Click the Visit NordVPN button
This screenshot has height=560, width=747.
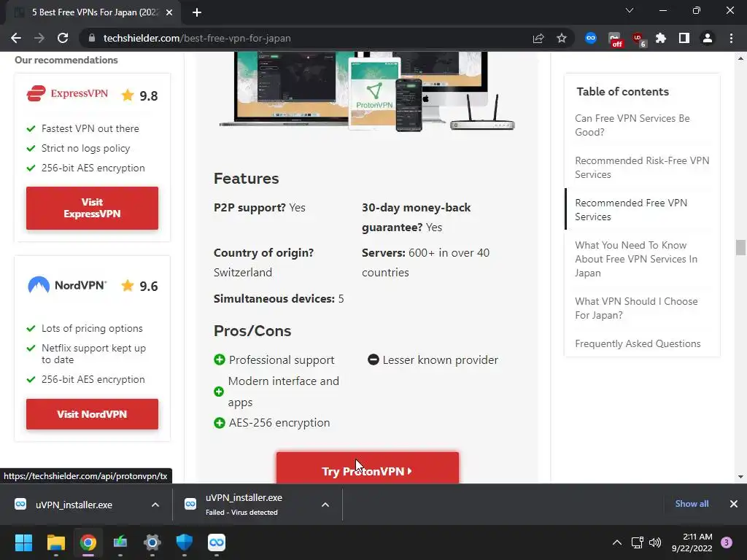tap(92, 414)
